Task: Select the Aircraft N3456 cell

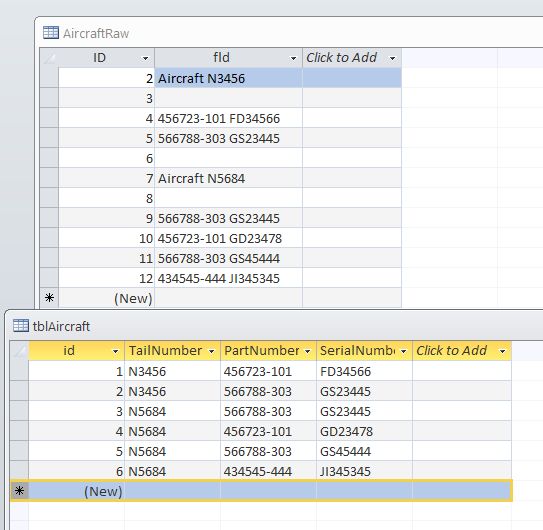Action: pos(228,78)
